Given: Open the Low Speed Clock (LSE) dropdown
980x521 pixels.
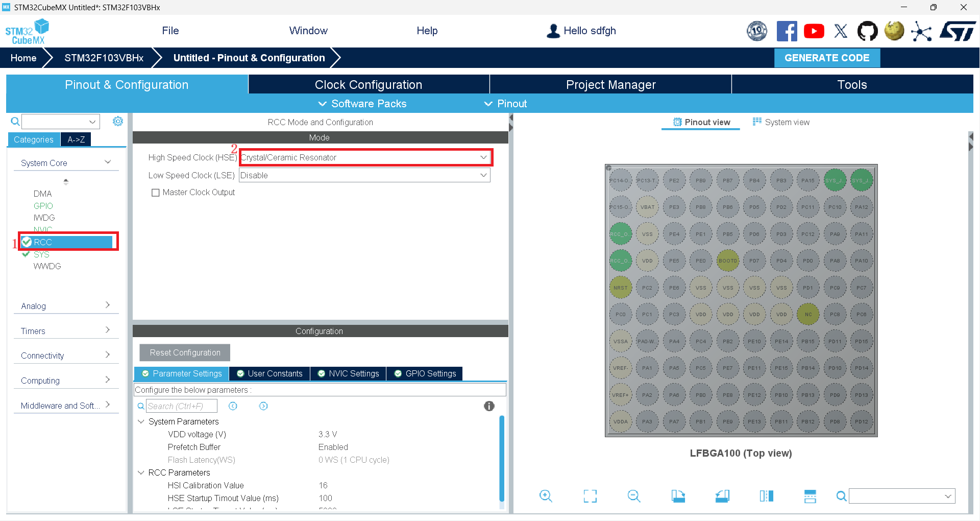Looking at the screenshot, I should pyautogui.click(x=364, y=175).
